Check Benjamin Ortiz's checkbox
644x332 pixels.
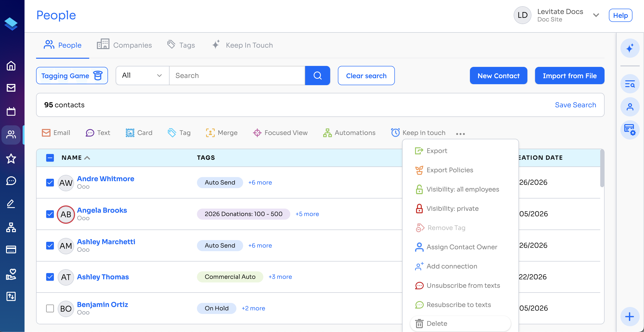[50, 308]
